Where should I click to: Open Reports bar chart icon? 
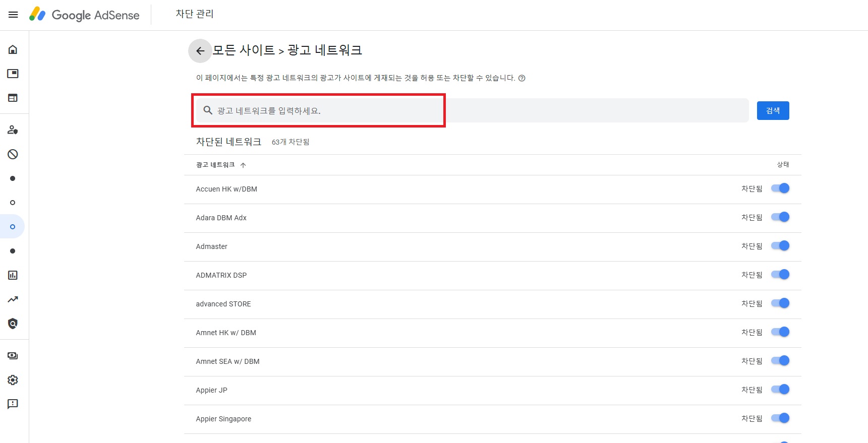coord(13,275)
